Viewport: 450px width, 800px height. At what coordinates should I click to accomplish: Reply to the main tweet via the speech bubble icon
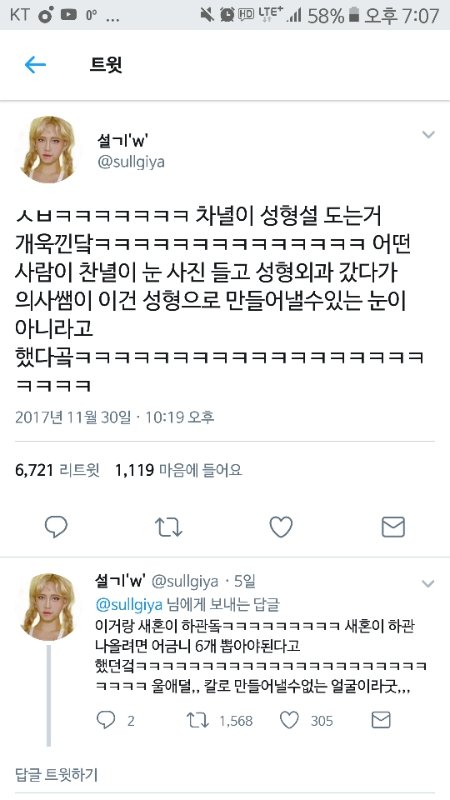point(56,527)
